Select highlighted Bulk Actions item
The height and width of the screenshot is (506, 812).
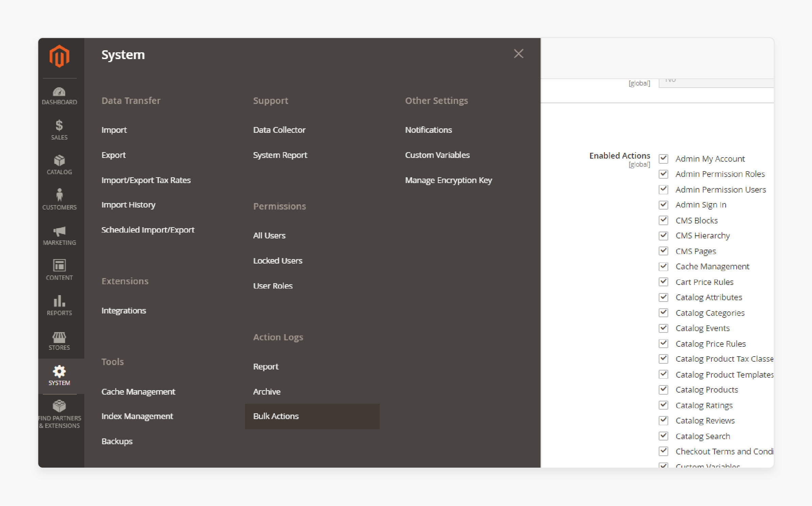coord(312,416)
